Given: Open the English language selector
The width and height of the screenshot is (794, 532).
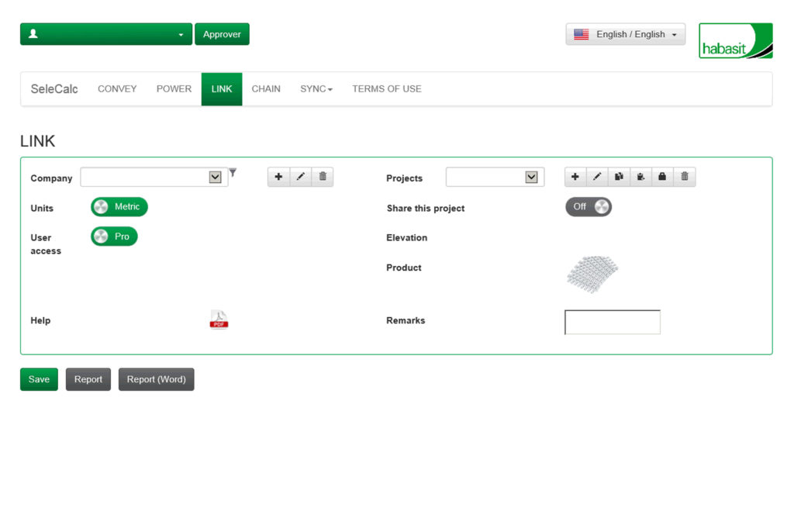Looking at the screenshot, I should point(625,34).
